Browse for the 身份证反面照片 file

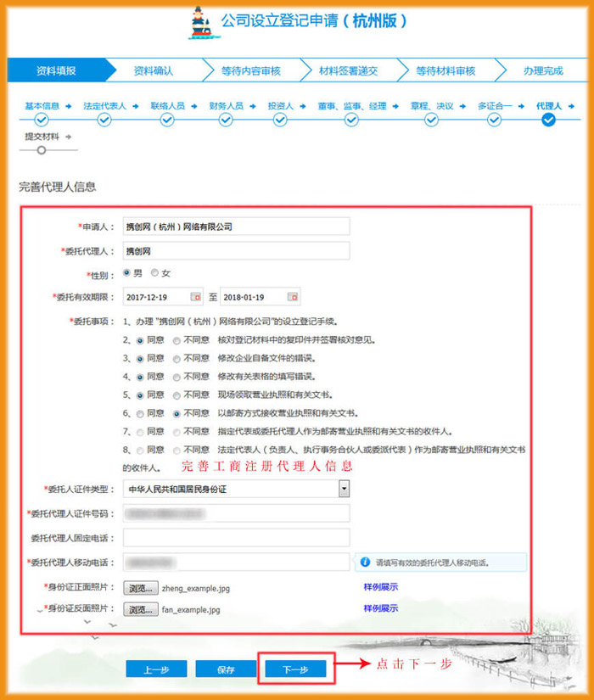point(141,609)
